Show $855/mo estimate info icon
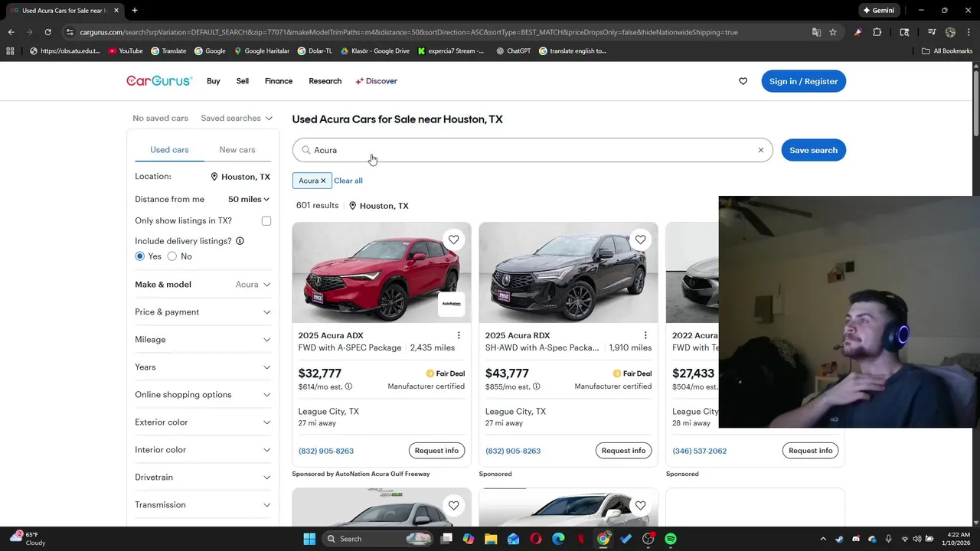Image resolution: width=980 pixels, height=551 pixels. [536, 386]
